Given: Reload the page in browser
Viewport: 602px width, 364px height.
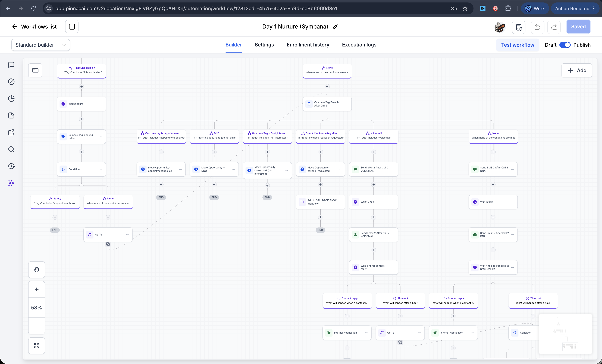Looking at the screenshot, I should 33,9.
